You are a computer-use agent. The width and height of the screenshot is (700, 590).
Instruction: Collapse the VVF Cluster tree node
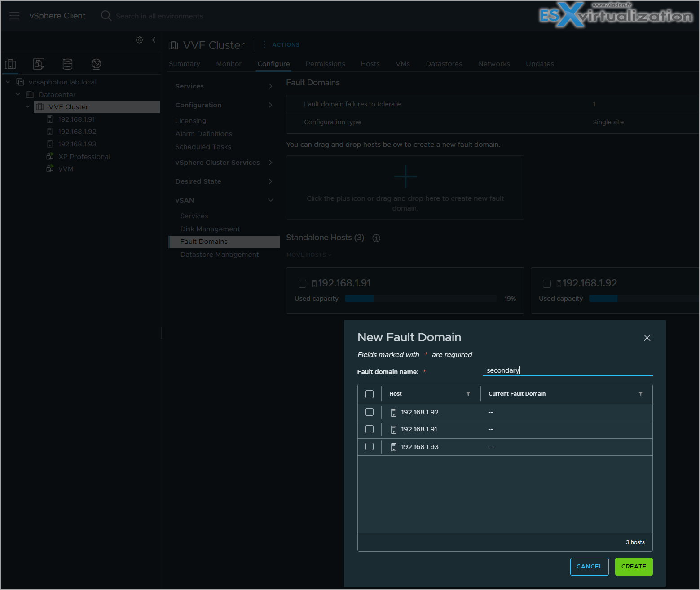(x=28, y=107)
